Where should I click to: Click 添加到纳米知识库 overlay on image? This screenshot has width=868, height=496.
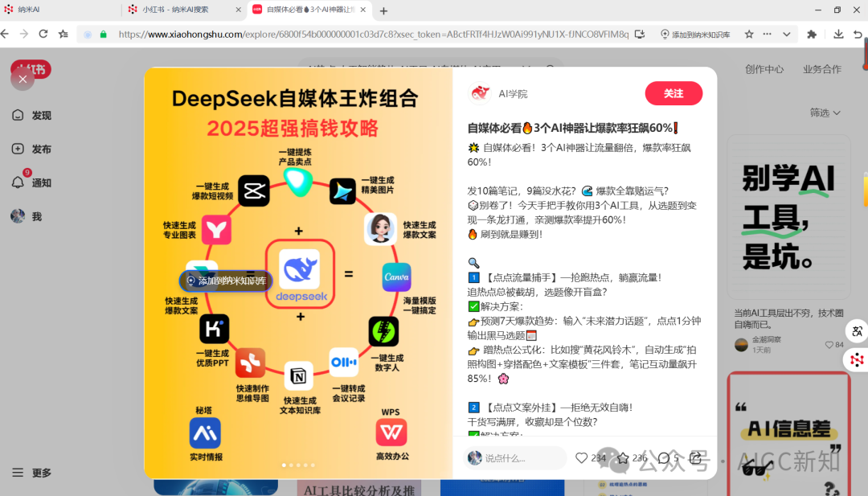coord(226,281)
